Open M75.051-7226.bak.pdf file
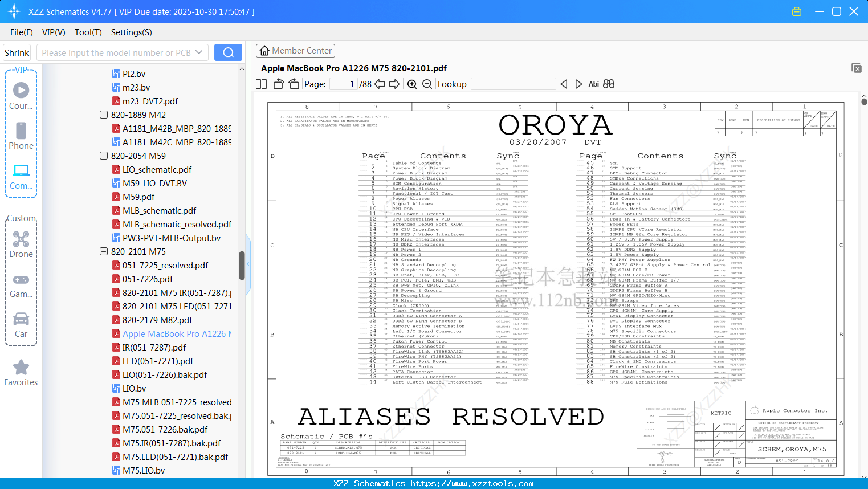This screenshot has width=868, height=489. point(165,429)
